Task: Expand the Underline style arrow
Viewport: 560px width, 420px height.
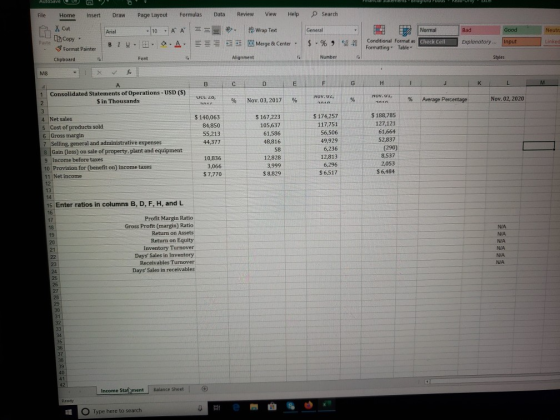Action: (x=135, y=45)
